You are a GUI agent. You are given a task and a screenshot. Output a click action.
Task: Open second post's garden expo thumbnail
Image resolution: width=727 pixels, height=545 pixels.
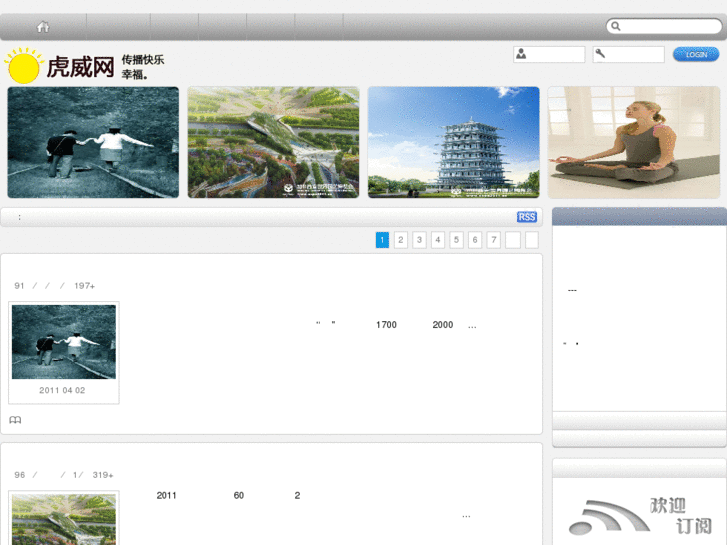coord(64,519)
